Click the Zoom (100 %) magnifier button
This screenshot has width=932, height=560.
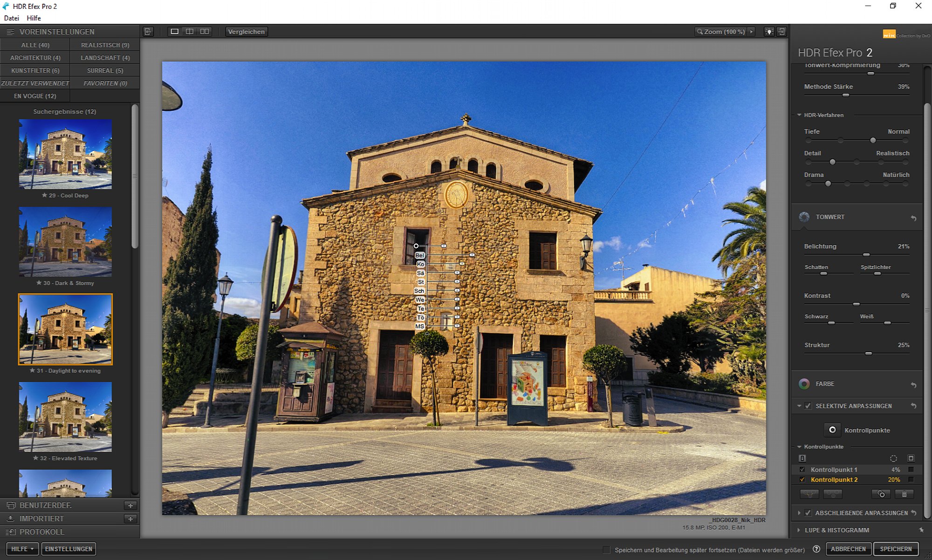[721, 32]
